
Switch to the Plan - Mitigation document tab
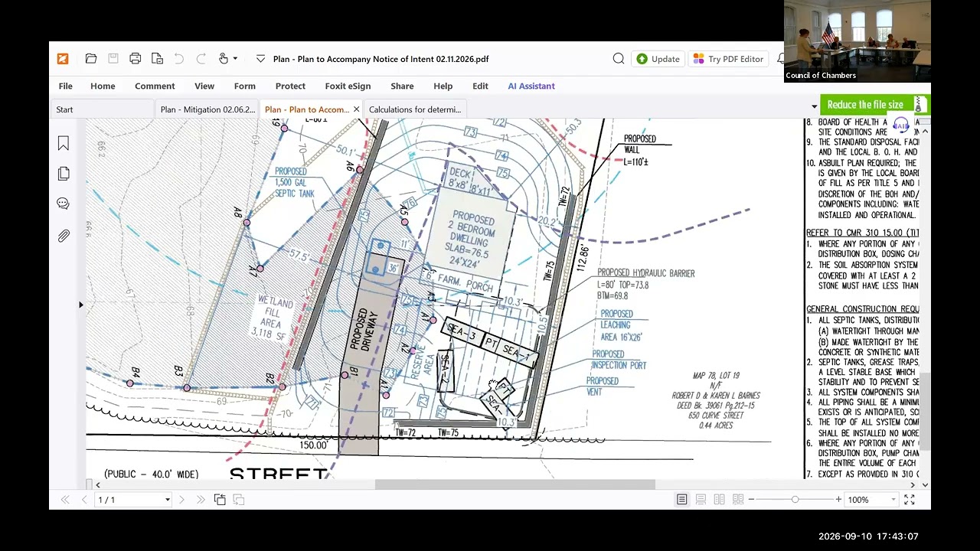tap(207, 109)
